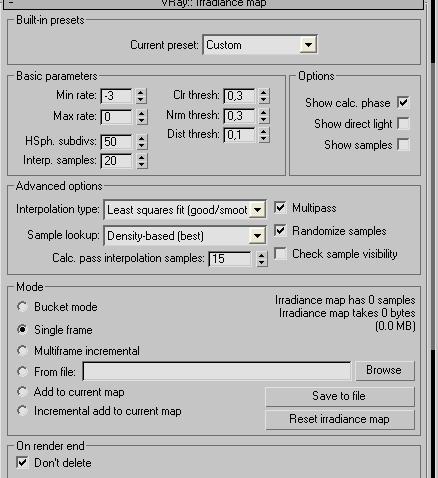Expand the Interpolation type dropdown
The image size is (438, 478).
(x=257, y=210)
